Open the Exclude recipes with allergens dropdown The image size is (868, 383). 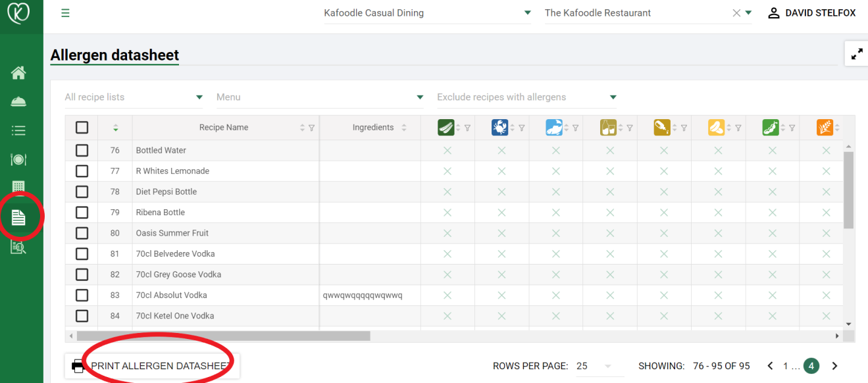tap(527, 97)
